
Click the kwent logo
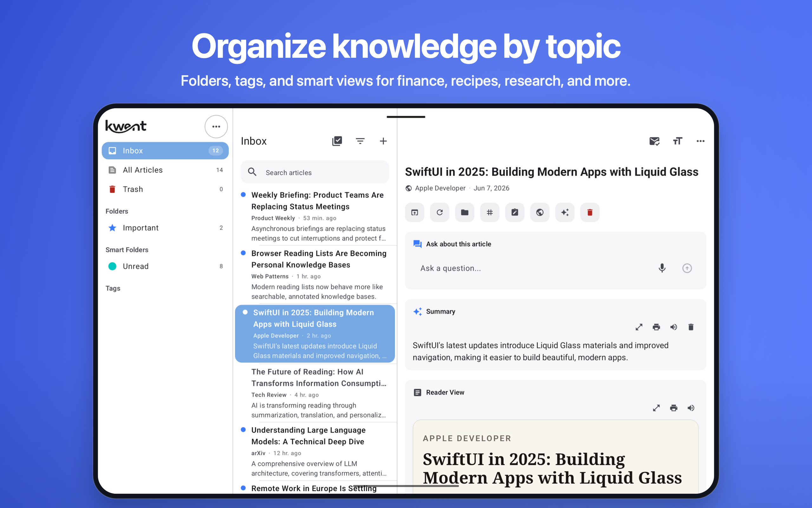pyautogui.click(x=126, y=127)
